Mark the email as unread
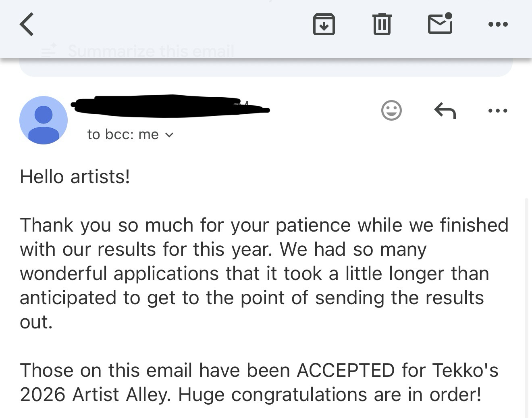Viewport: 532px width, 418px height. (x=440, y=23)
